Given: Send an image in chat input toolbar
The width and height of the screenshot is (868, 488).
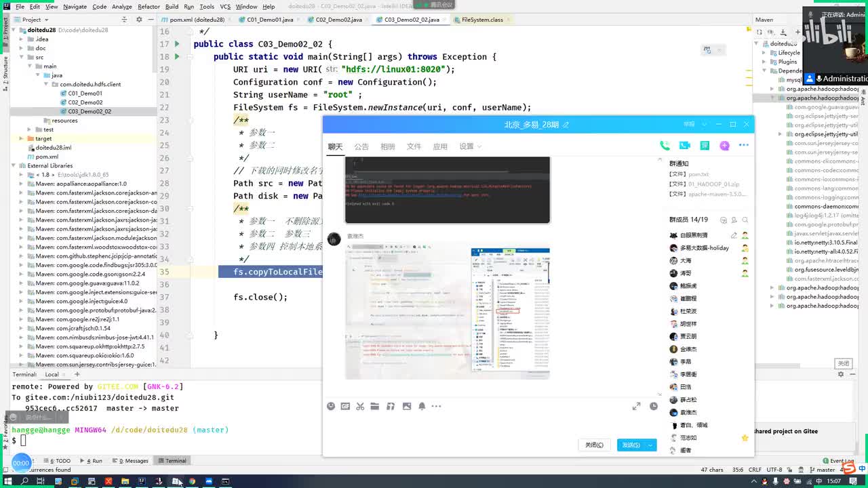Looking at the screenshot, I should coord(407,406).
